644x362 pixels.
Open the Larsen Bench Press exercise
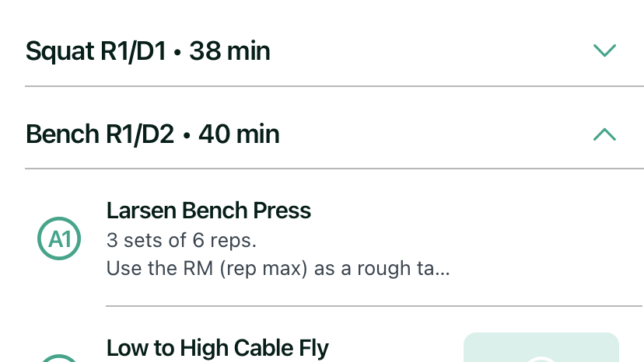[x=208, y=211]
